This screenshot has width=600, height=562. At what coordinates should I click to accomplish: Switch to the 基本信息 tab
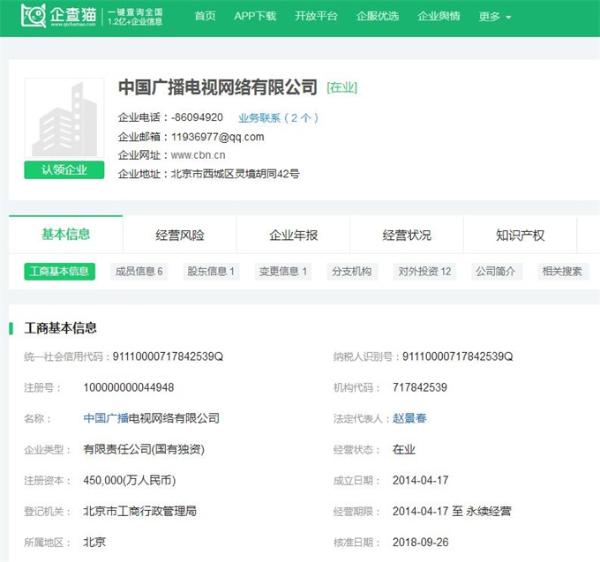point(66,235)
